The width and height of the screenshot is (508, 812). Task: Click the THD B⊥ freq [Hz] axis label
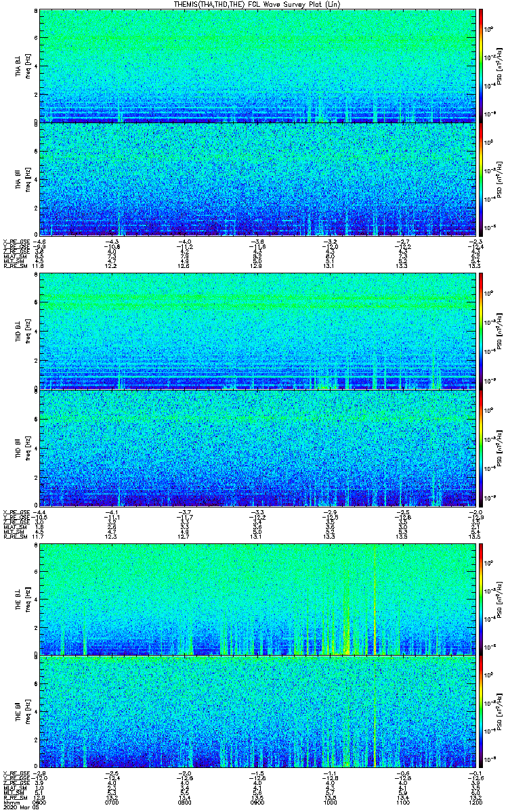tap(24, 331)
